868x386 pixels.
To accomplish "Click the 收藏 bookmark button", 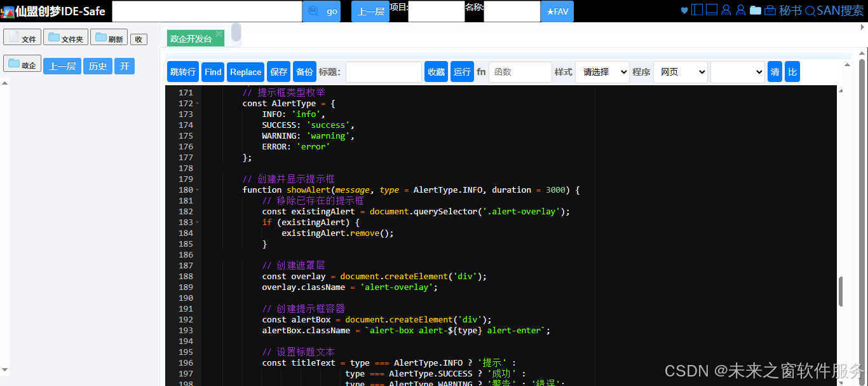I will point(437,72).
